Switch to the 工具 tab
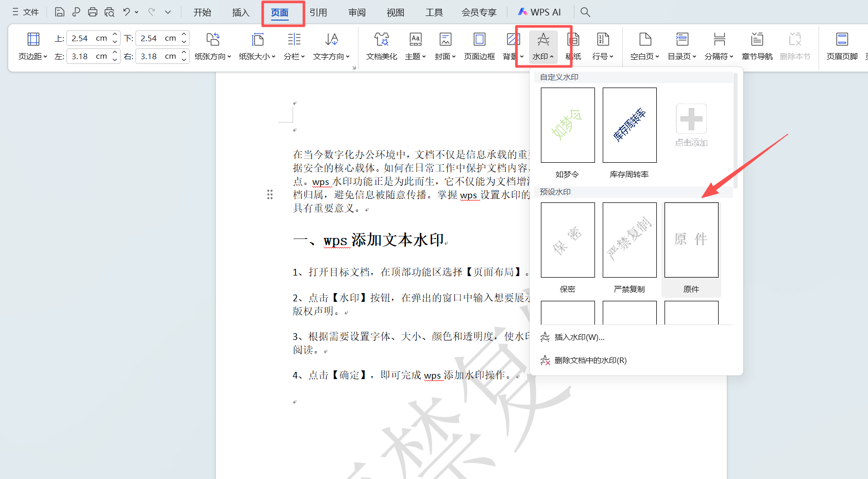The image size is (868, 479). pos(434,12)
